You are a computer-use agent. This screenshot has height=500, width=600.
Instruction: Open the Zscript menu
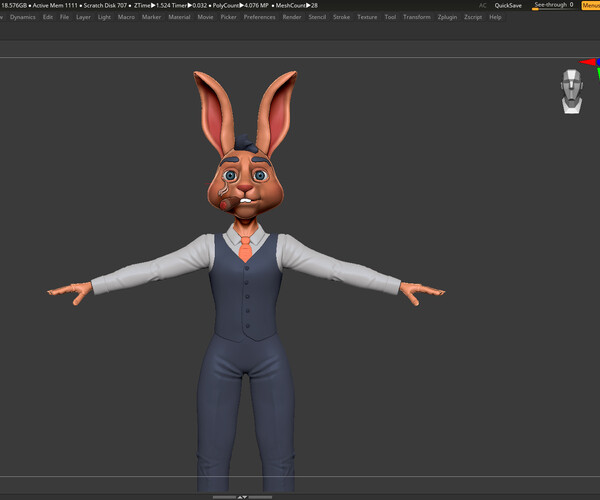tap(473, 17)
